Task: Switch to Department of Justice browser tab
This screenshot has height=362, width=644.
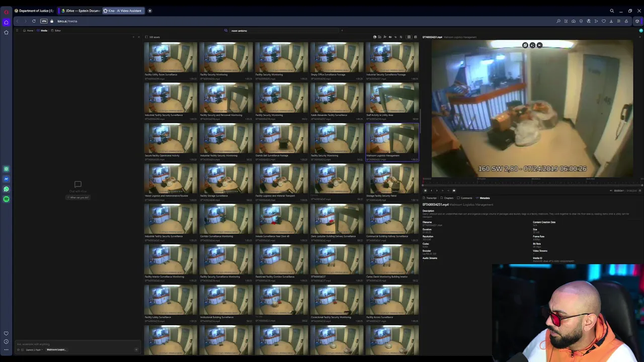Action: 34,11
